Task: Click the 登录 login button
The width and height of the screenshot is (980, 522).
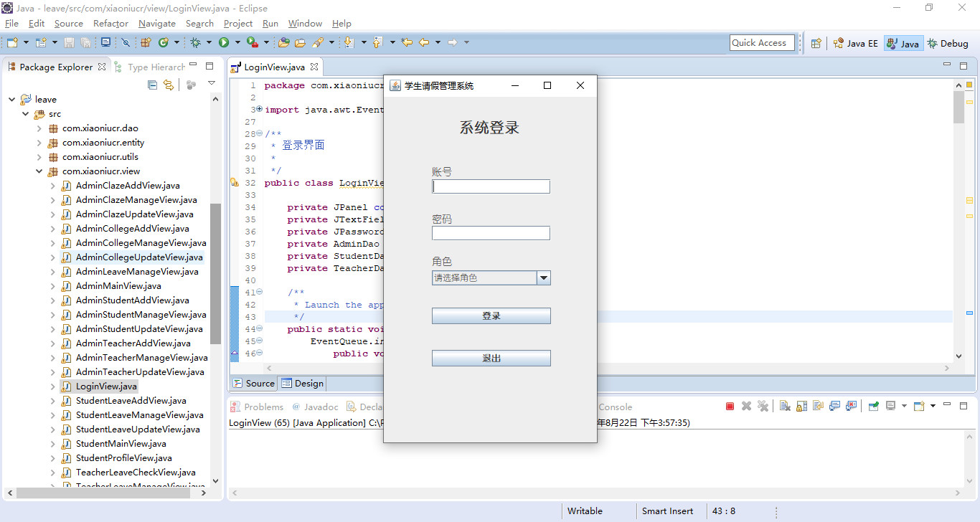Action: tap(491, 316)
